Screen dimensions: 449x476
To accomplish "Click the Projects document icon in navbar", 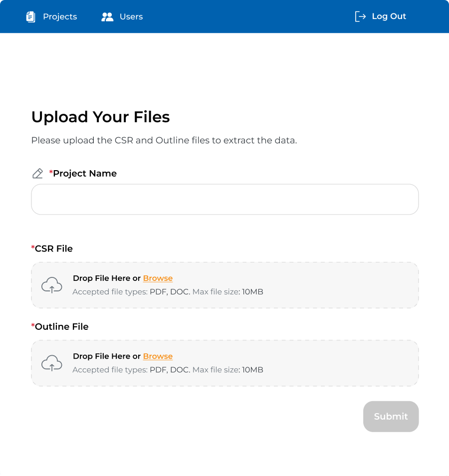I will (30, 16).
